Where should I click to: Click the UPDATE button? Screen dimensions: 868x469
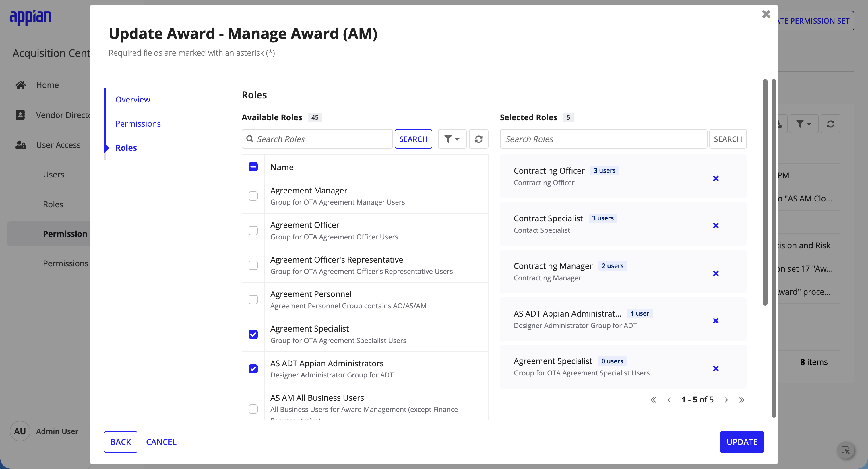[742, 442]
